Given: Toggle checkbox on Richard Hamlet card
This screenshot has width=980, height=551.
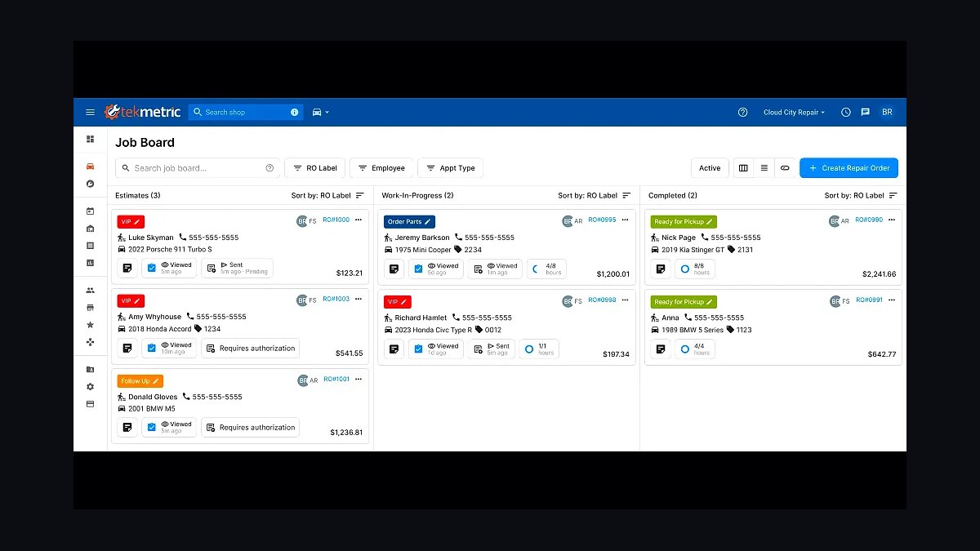Looking at the screenshot, I should click(418, 349).
